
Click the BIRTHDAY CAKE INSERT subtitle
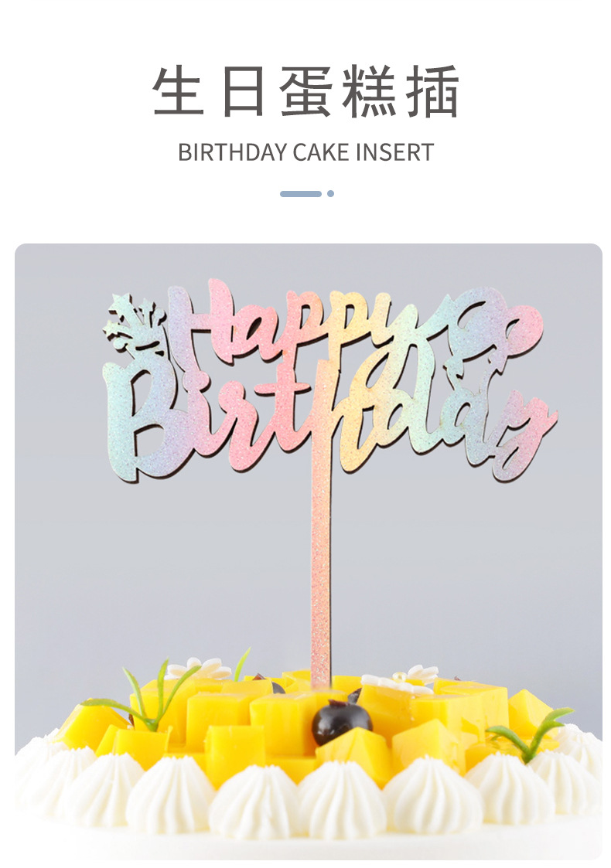305,152
